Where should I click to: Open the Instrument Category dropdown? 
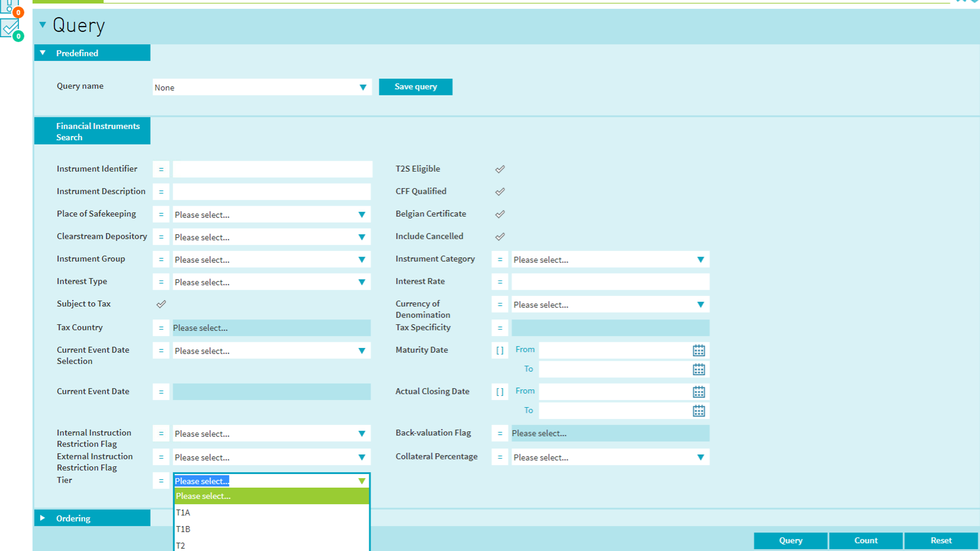[610, 260]
